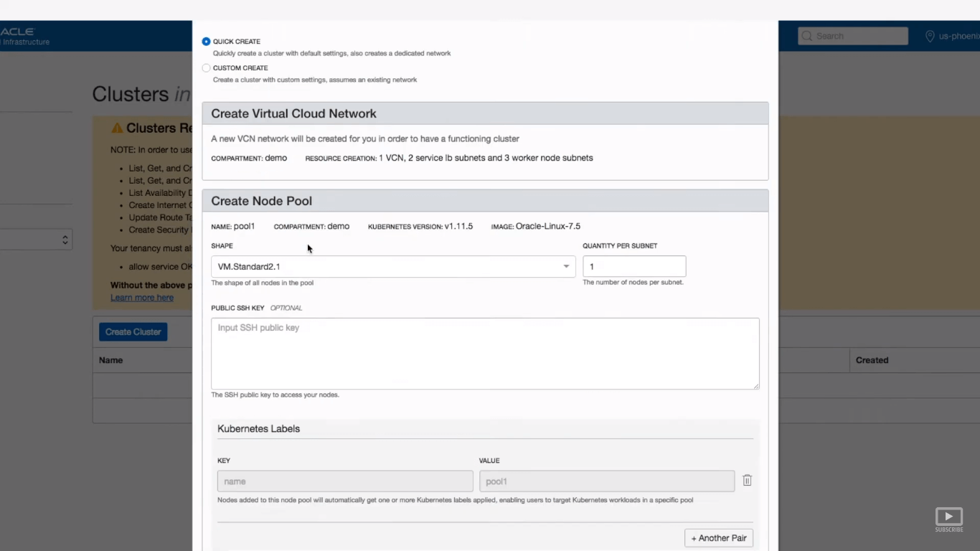Select the CUSTOM CREATE option
The height and width of the screenshot is (551, 980).
(x=206, y=67)
